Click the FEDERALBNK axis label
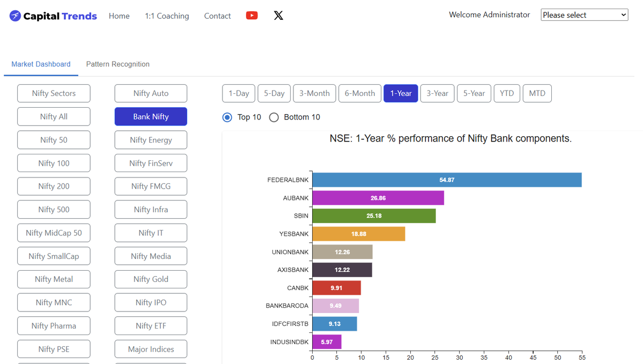 [288, 180]
